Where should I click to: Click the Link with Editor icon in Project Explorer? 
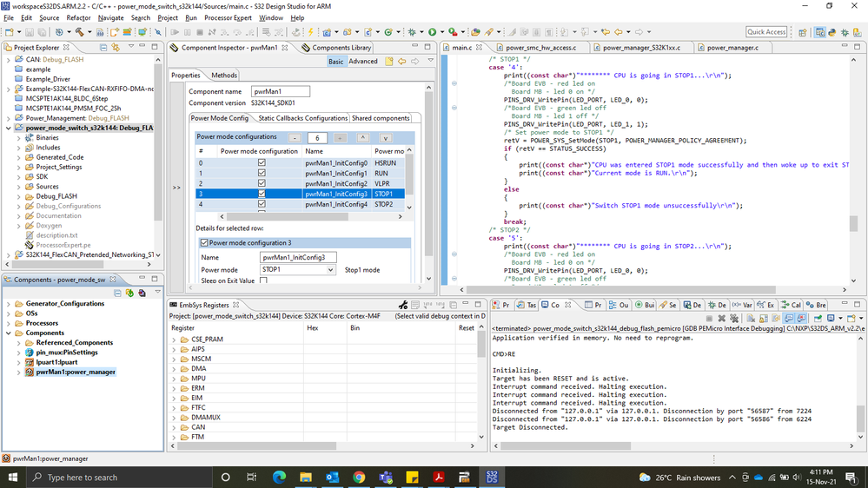pyautogui.click(x=115, y=48)
